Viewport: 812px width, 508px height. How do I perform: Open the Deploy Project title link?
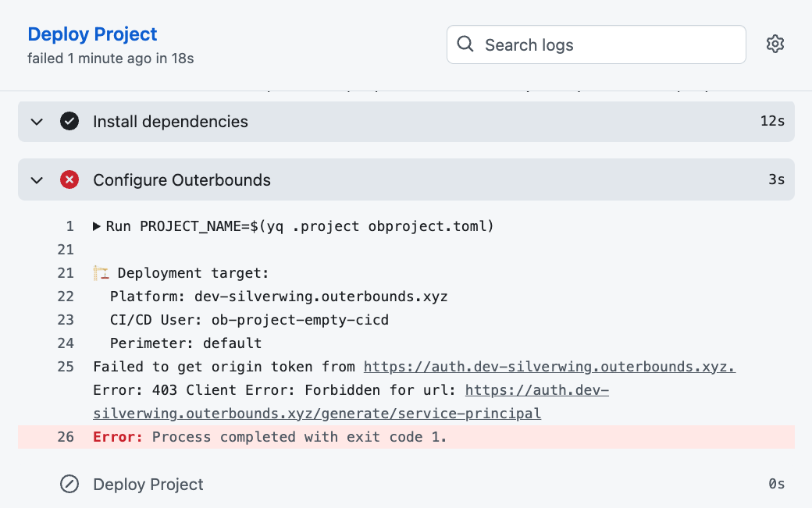tap(92, 34)
